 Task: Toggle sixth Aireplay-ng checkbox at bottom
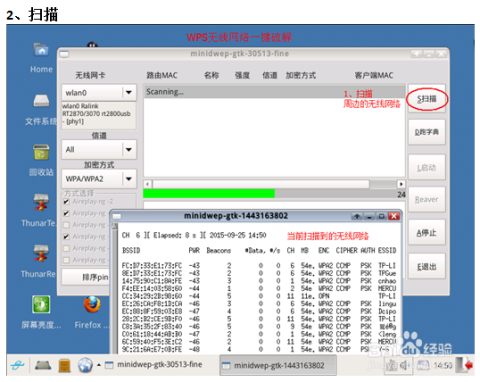click(66, 260)
